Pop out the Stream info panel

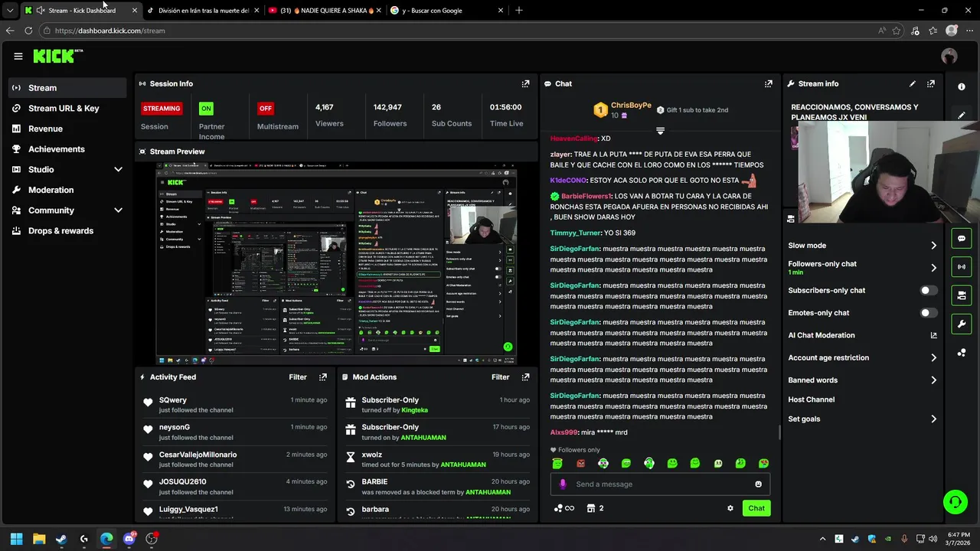pyautogui.click(x=931, y=83)
